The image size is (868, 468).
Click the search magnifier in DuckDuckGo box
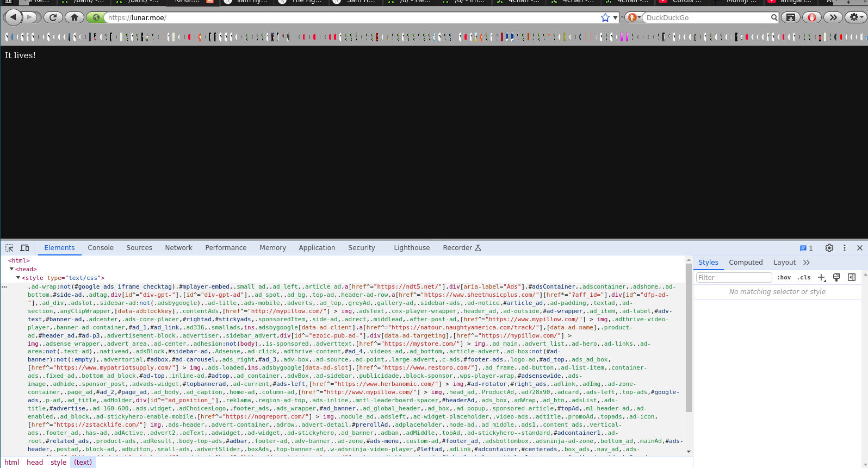(x=774, y=17)
